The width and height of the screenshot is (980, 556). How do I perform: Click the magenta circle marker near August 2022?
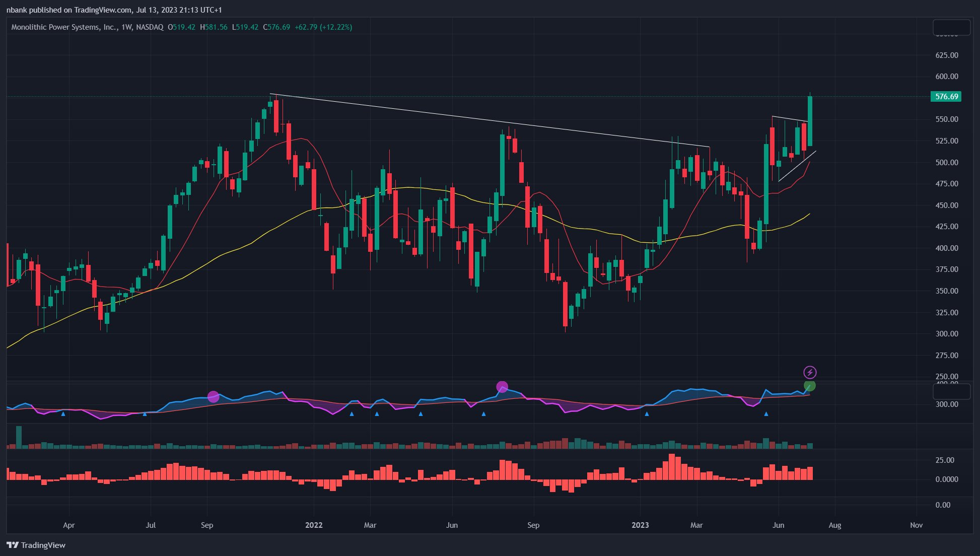click(x=503, y=387)
